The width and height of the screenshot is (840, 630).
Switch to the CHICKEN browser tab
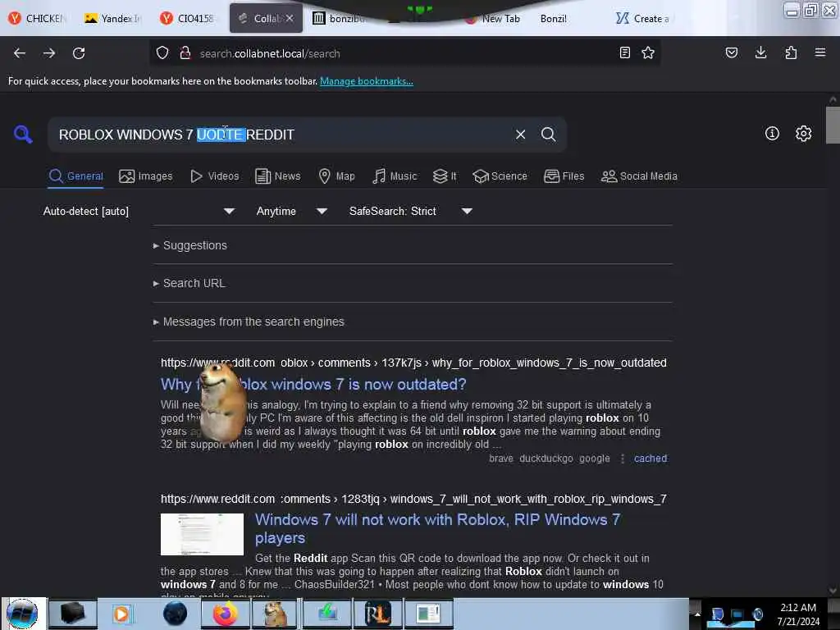(x=38, y=18)
